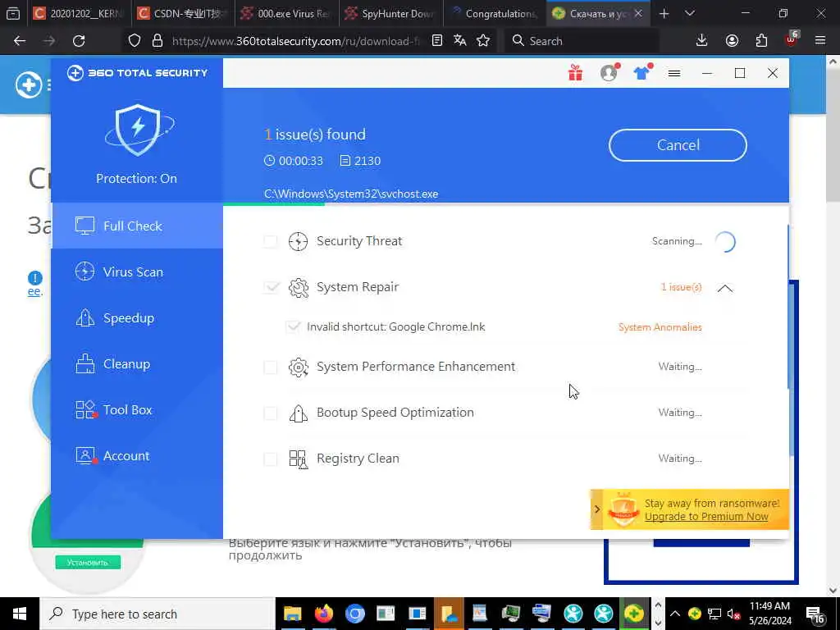
Task: Collapse the System Repair results
Action: [725, 288]
